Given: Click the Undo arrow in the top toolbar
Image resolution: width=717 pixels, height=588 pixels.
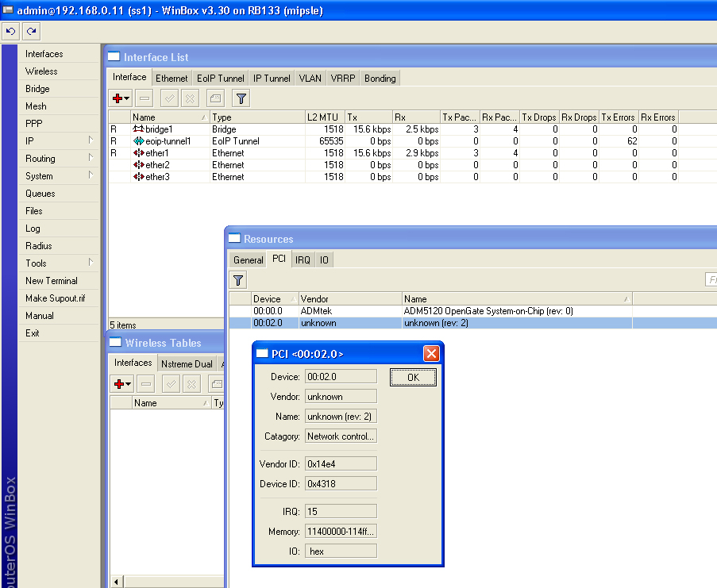Looking at the screenshot, I should 10,32.
